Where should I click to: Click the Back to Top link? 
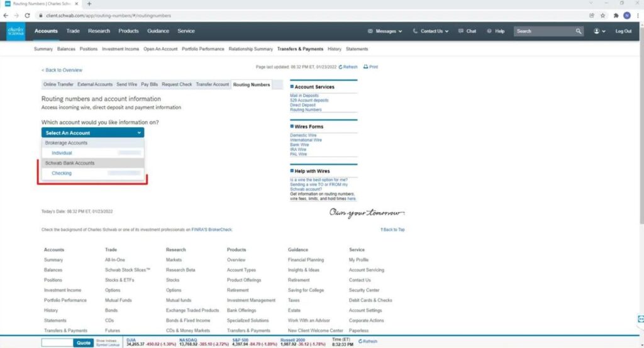tap(392, 230)
